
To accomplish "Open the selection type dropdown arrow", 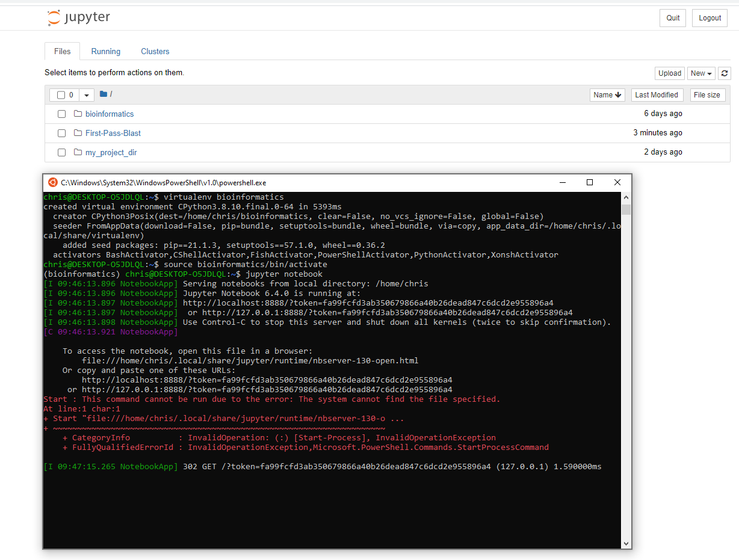I will click(x=87, y=95).
